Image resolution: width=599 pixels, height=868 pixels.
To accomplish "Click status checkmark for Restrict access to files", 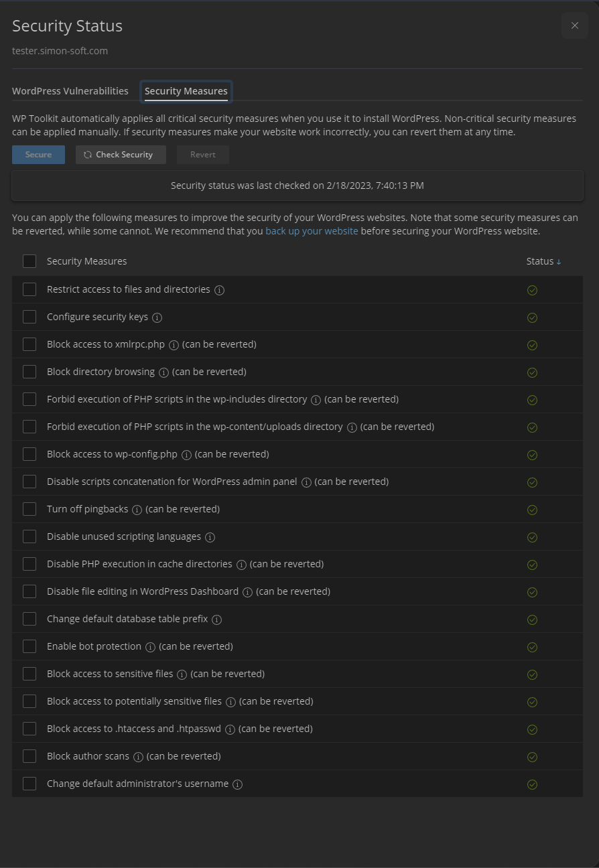I will (533, 290).
